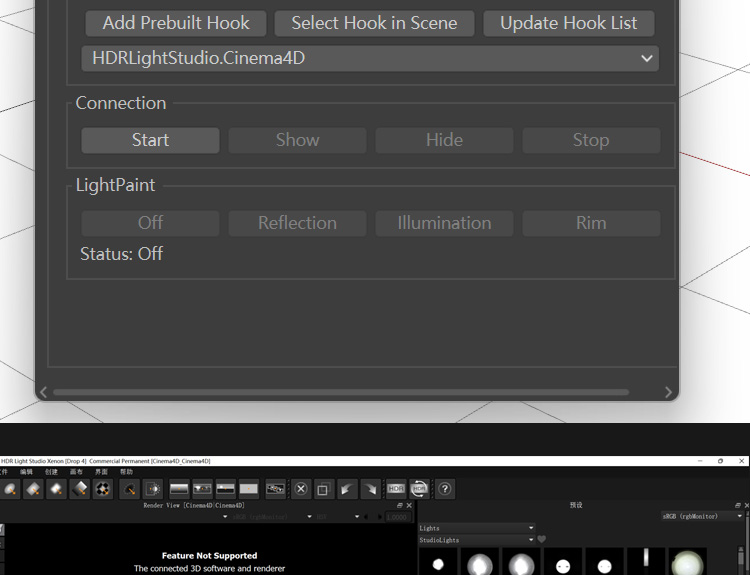Open the 编辑 menu

click(26, 472)
